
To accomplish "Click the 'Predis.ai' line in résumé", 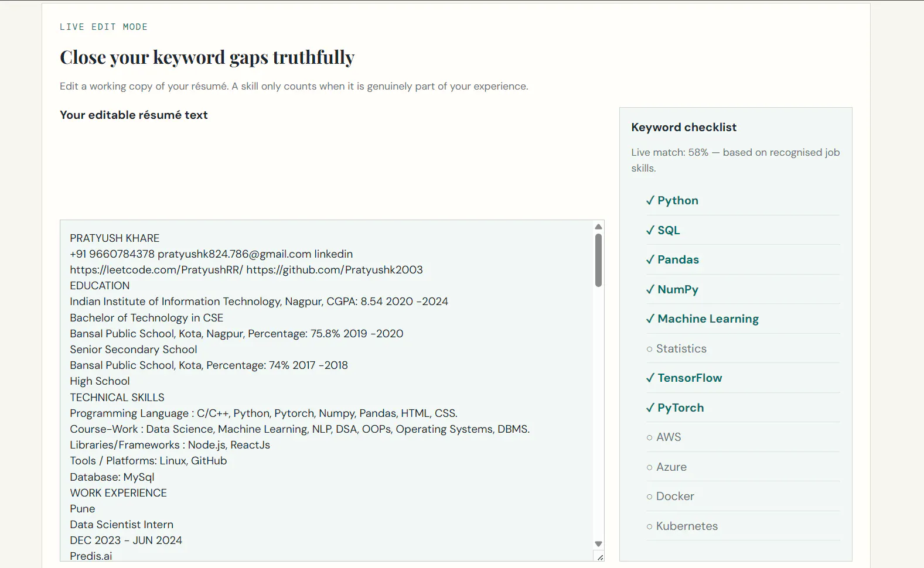I will point(91,556).
